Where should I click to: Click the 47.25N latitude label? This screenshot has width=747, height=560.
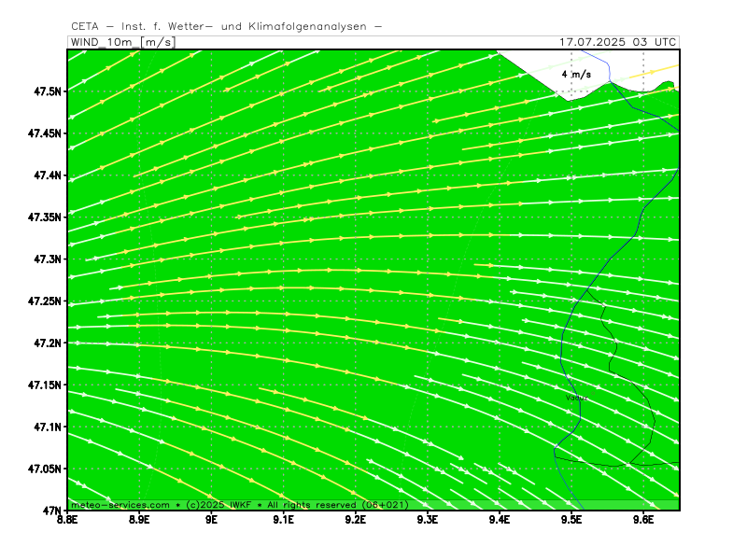(x=45, y=301)
